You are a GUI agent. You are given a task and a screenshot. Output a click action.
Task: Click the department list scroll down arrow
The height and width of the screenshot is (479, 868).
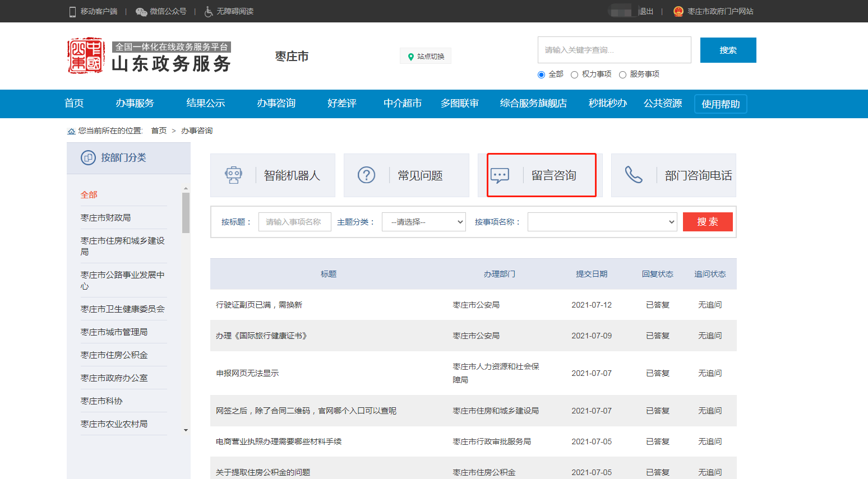coord(186,430)
